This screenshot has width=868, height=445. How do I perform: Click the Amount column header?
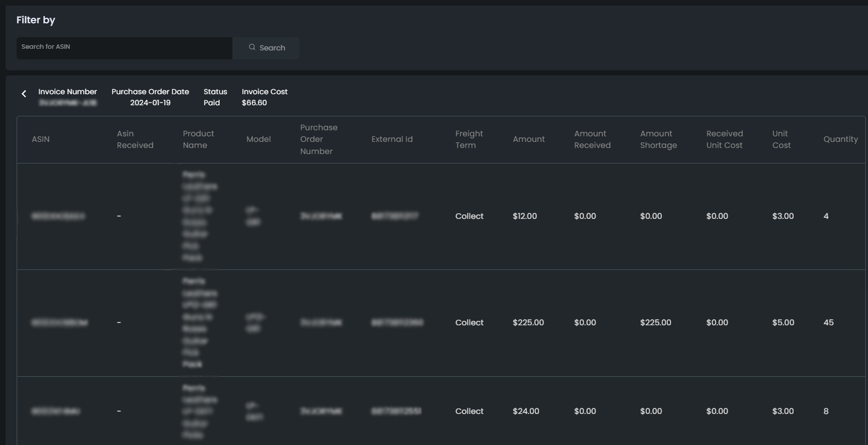click(528, 139)
